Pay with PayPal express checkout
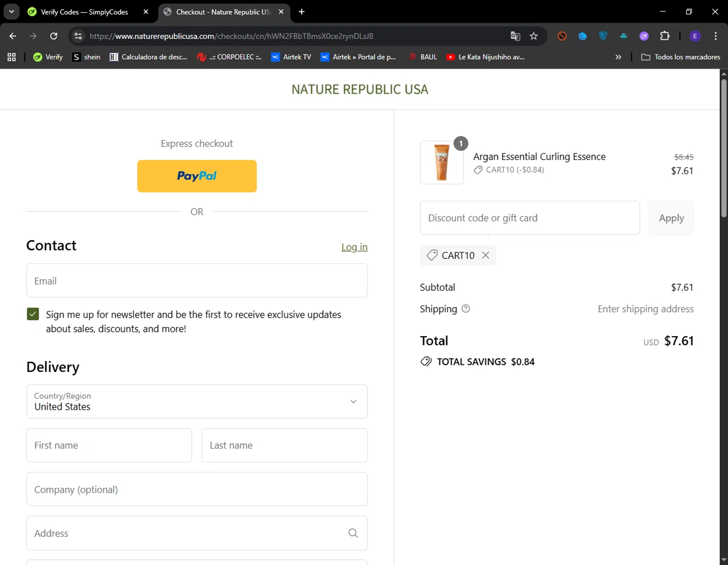Viewport: 728px width, 565px height. (x=197, y=176)
